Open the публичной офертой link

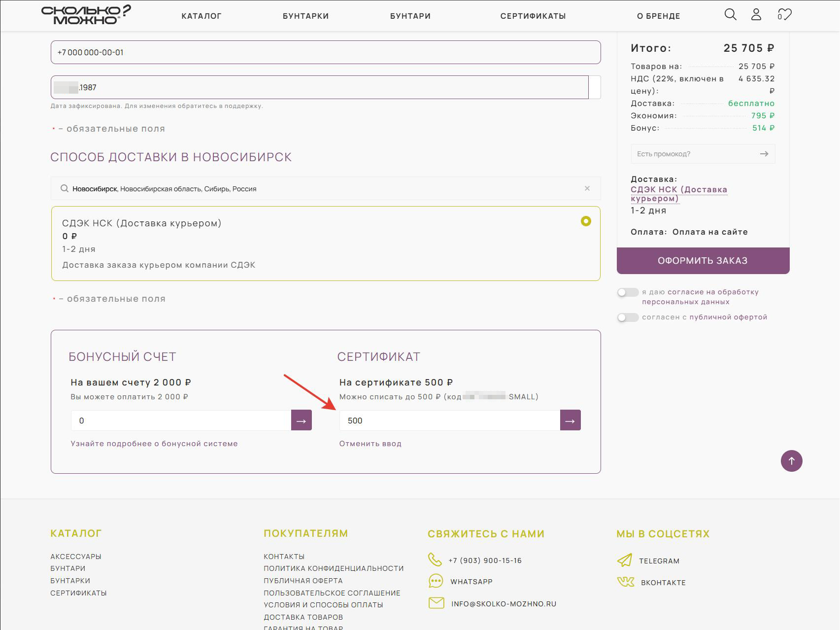pyautogui.click(x=728, y=317)
